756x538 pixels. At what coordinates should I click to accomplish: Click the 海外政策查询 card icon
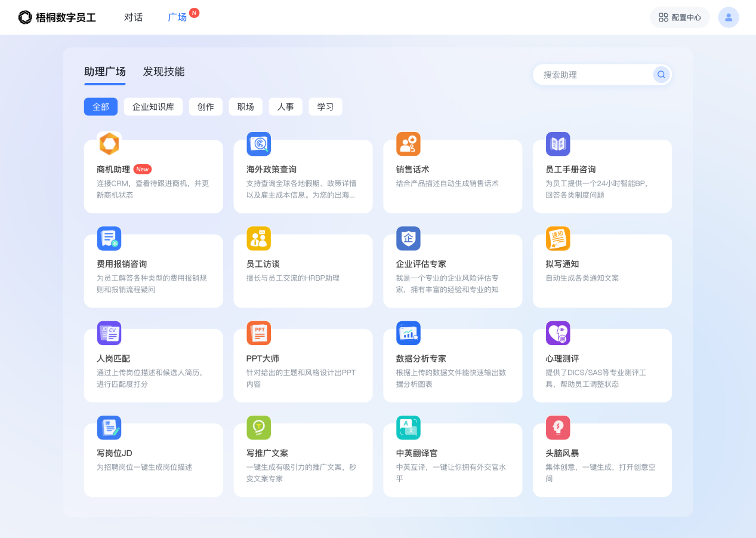259,144
